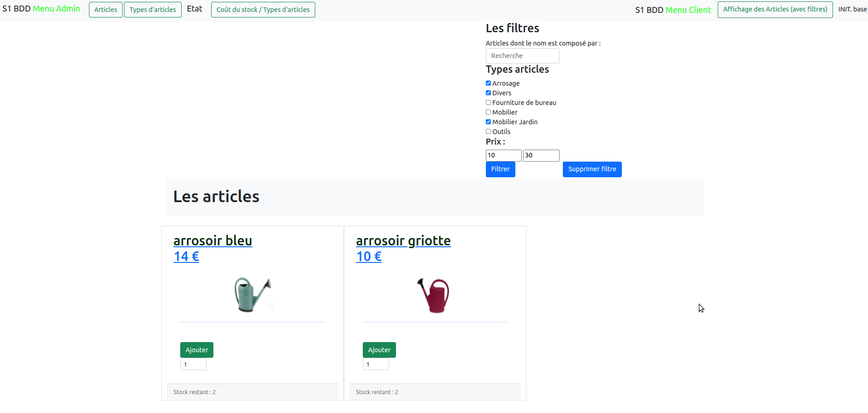Click Supprimer filtre button
868x413 pixels.
pyautogui.click(x=592, y=169)
